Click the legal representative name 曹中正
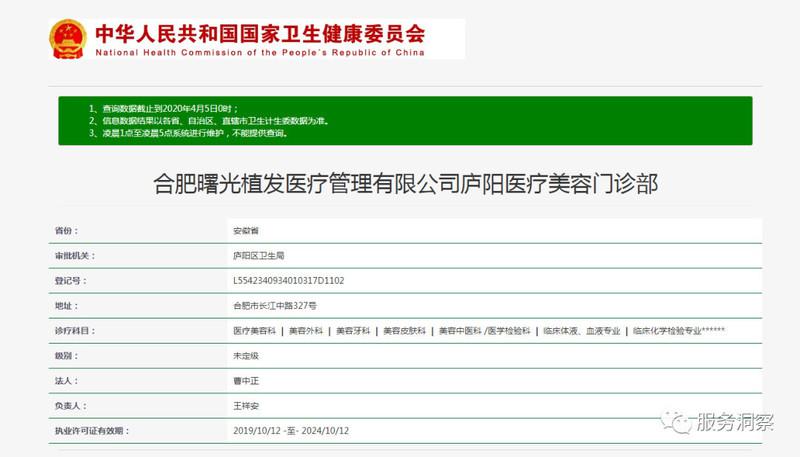The width and height of the screenshot is (800, 457). tap(245, 381)
